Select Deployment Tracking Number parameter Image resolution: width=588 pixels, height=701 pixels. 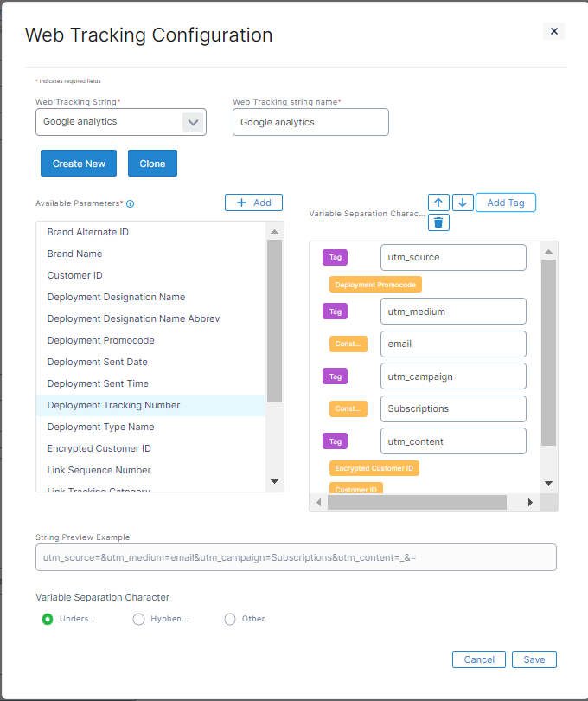[113, 405]
